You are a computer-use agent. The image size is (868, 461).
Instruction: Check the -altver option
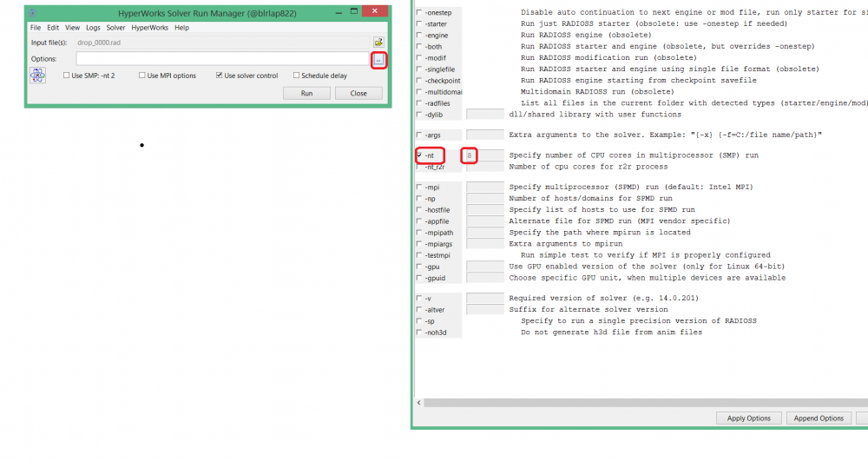[419, 309]
